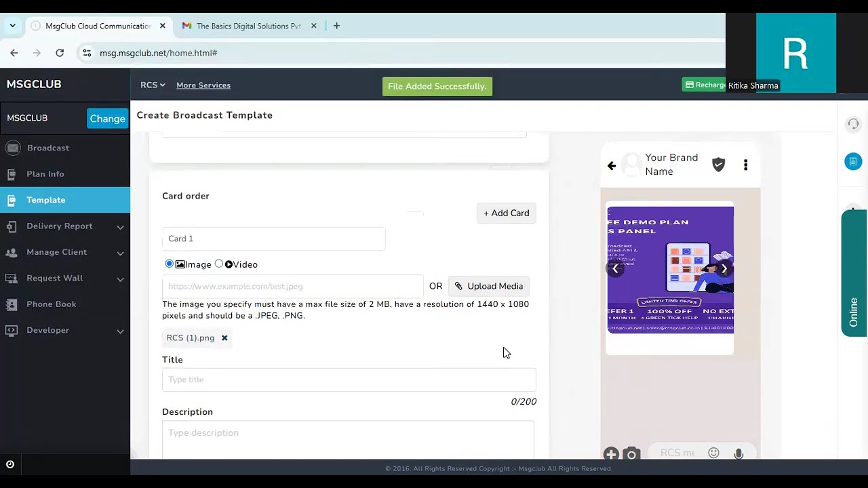This screenshot has width=868, height=488.
Task: Click the microphone icon in preview
Action: point(738,453)
